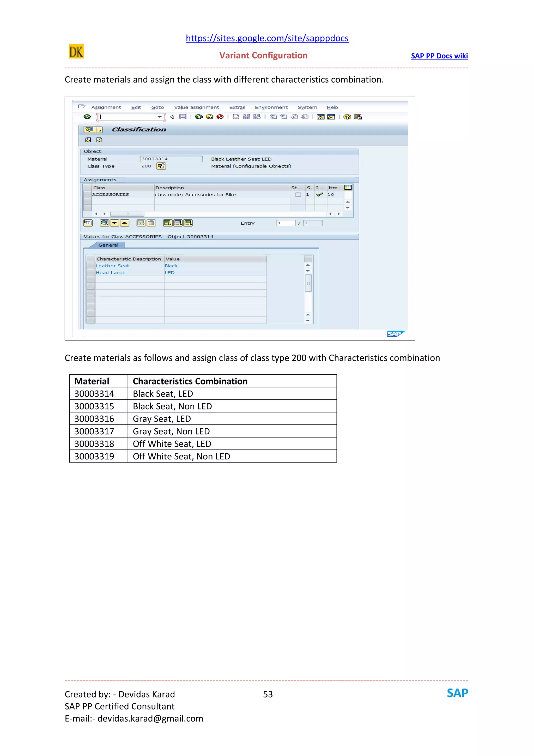Click the Previous Object icon under Classification
534x756 pixels.
[88, 140]
